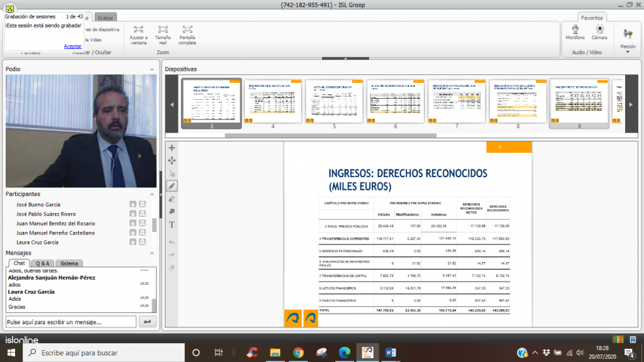
Task: Open the Sistema messages tab
Action: (69, 263)
